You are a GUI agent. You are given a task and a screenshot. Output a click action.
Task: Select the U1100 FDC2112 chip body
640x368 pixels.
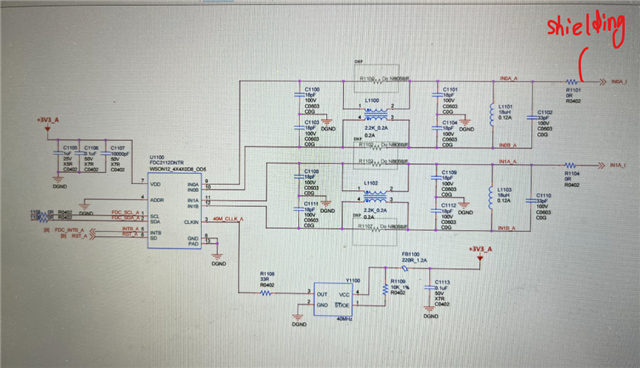(x=174, y=211)
